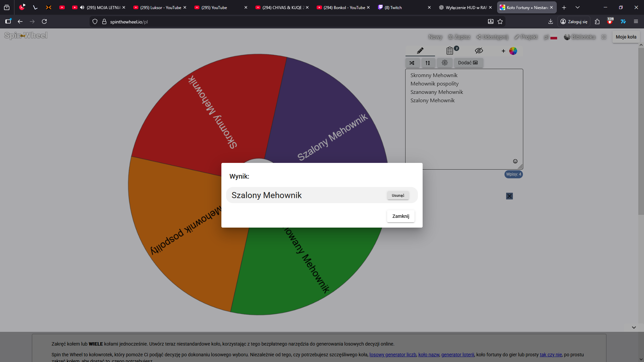This screenshot has width=644, height=362.
Task: Expand the browser tab list chevron
Action: [577, 7]
